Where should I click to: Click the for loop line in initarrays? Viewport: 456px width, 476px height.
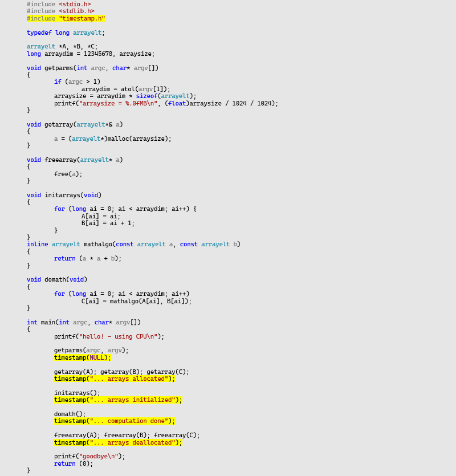click(125, 209)
